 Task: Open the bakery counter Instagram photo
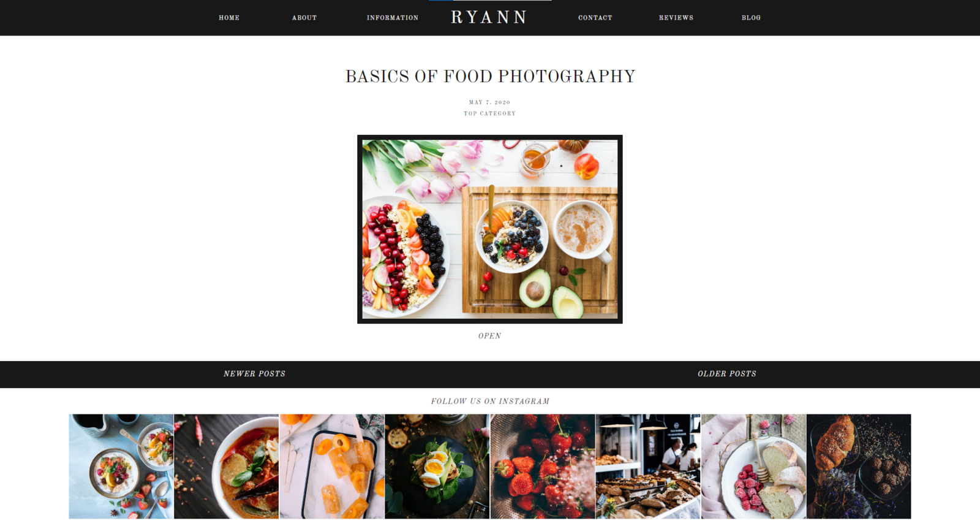(x=648, y=467)
